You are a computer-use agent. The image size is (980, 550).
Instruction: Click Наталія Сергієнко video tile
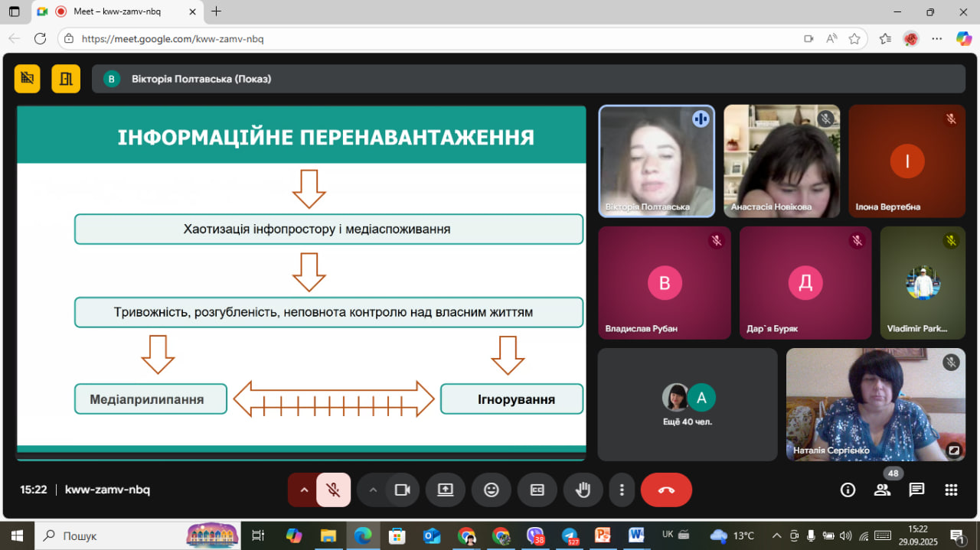875,405
